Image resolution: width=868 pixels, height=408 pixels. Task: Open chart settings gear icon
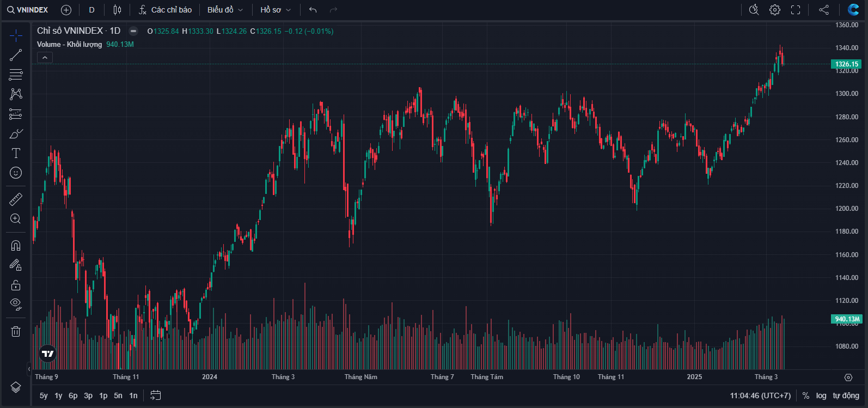[x=774, y=10]
